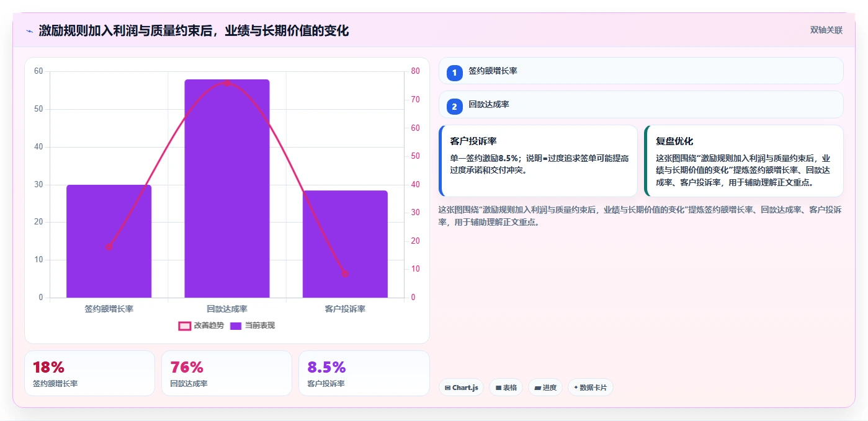Viewport: 868px width, 421px height.
Task: Toggle the 改善趋势 legend swatch
Action: [184, 326]
